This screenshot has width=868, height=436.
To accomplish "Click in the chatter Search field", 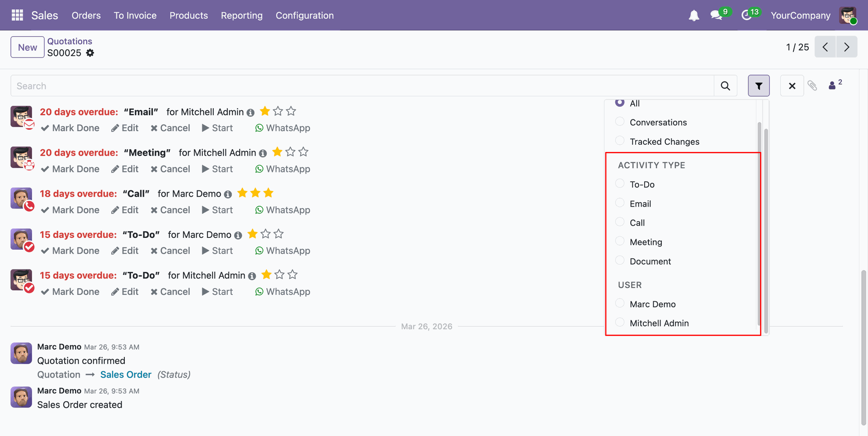I will coord(362,86).
